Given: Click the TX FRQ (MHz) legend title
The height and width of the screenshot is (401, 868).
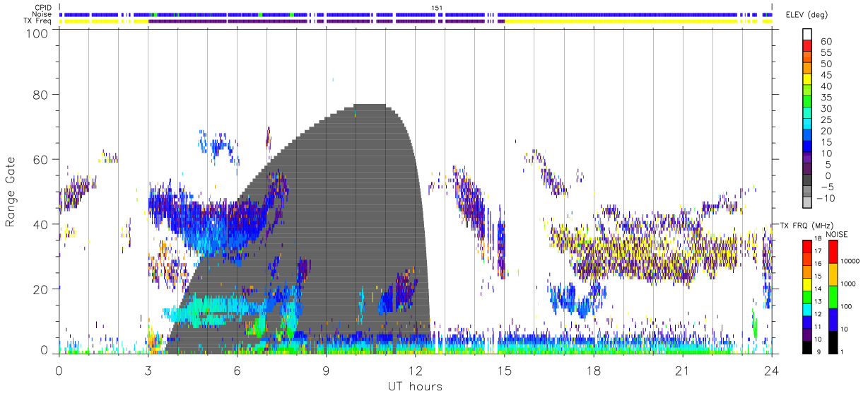Looking at the screenshot, I should coord(807,225).
